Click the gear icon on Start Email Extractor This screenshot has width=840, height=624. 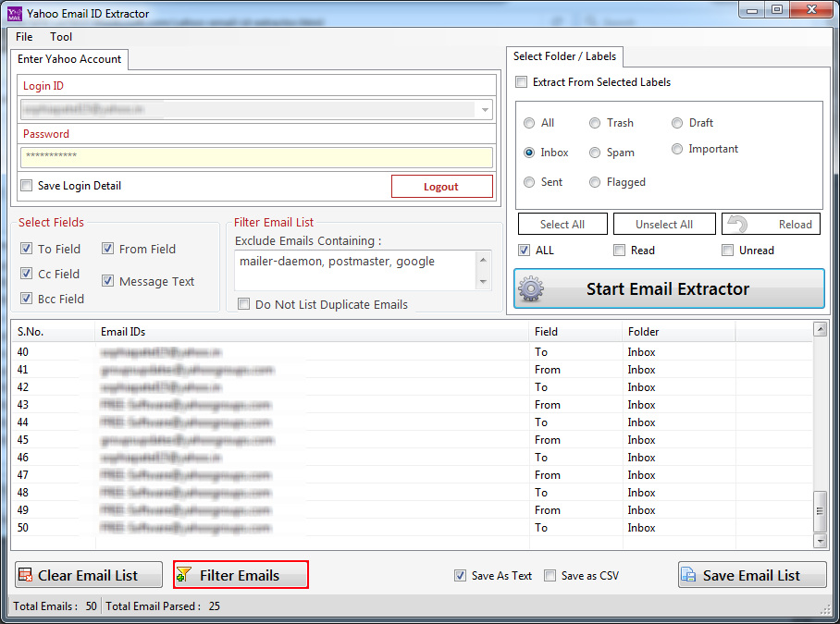[531, 289]
